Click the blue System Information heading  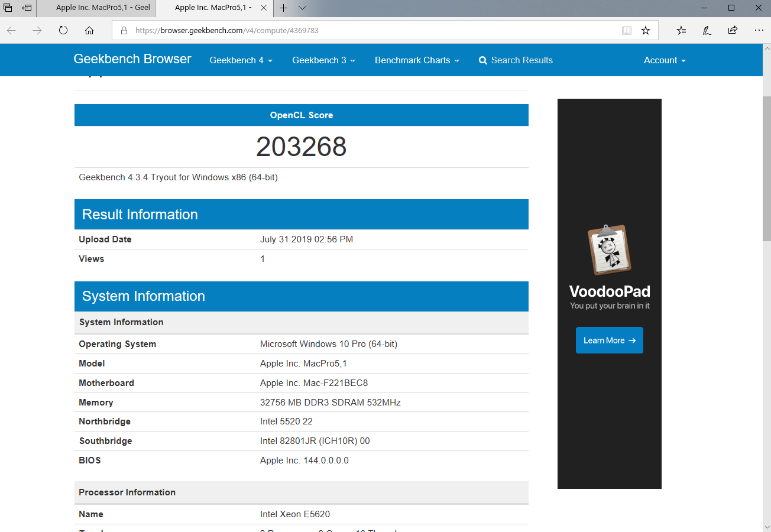(x=144, y=296)
